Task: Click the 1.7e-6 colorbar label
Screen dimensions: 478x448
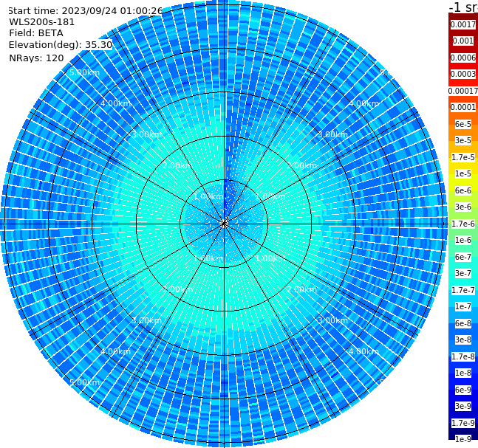Action: (x=463, y=224)
